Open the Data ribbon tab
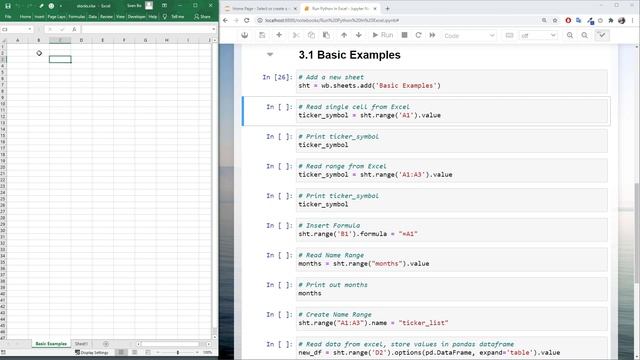Screen dimensions: 640x360 93,17
